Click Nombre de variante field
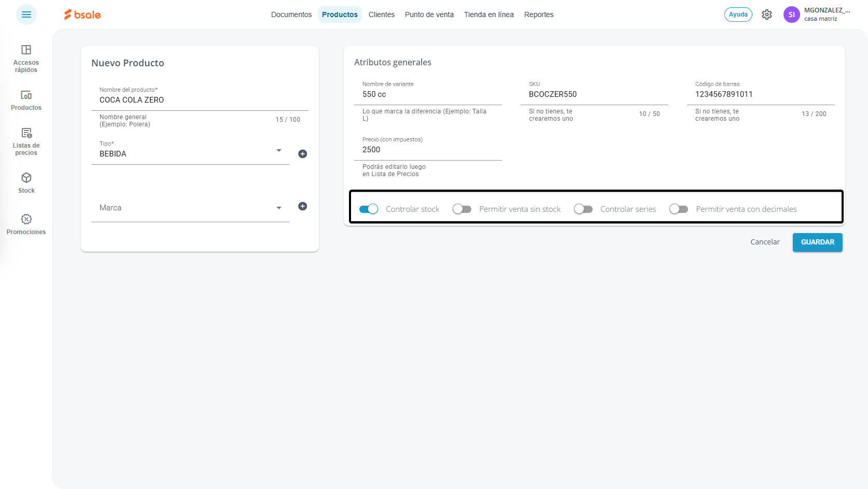The height and width of the screenshot is (489, 868). (428, 92)
